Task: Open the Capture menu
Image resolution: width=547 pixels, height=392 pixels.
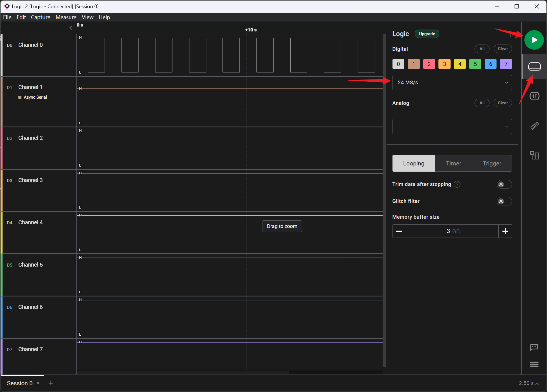Action: (40, 17)
